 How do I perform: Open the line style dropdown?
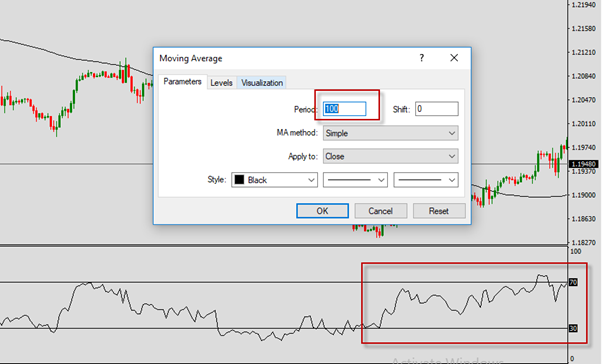click(x=355, y=180)
